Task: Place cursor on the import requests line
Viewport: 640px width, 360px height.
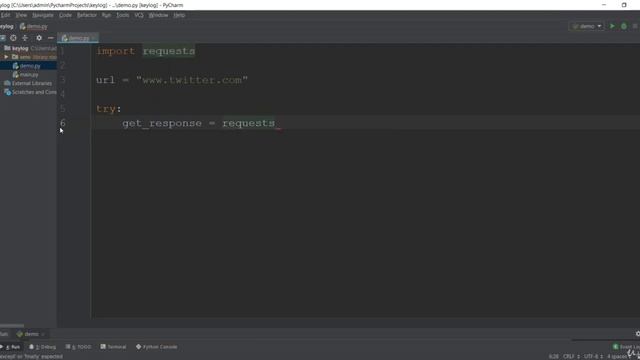Action: coord(146,51)
